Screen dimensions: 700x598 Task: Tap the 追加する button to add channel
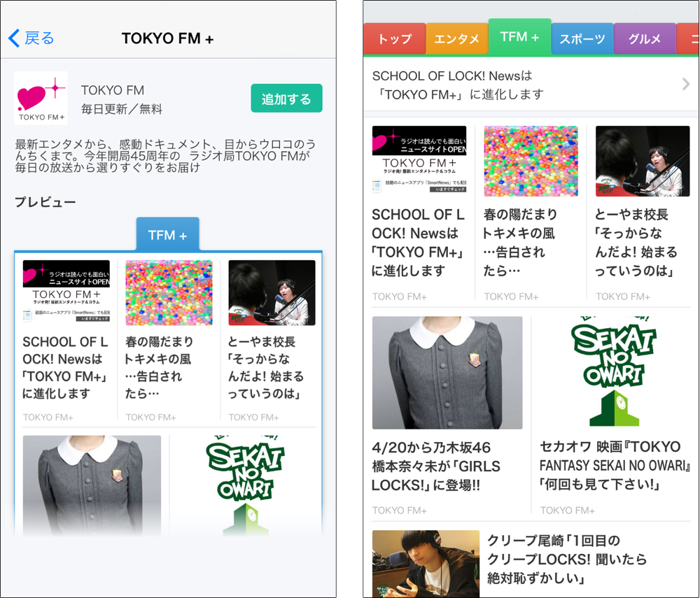tap(286, 98)
